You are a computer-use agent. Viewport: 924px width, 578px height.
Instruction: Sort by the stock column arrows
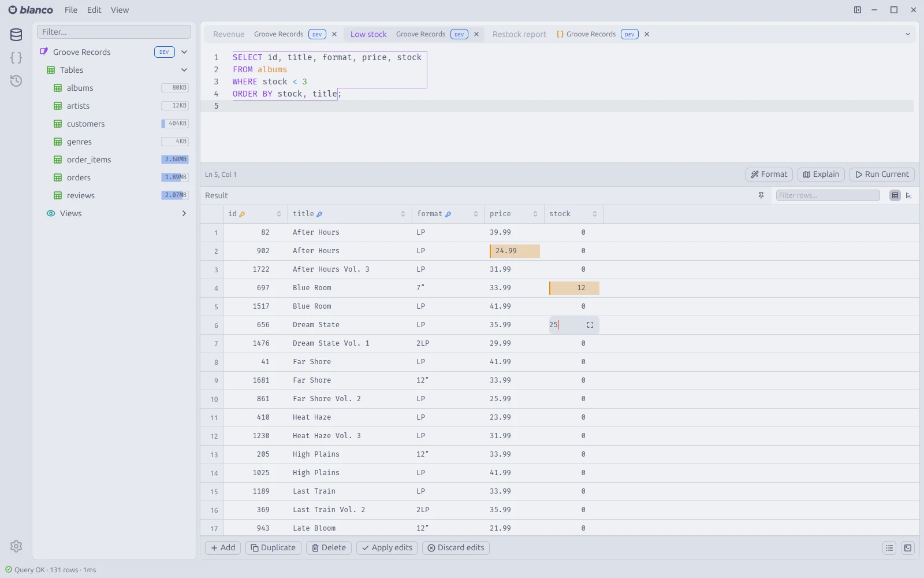point(595,214)
